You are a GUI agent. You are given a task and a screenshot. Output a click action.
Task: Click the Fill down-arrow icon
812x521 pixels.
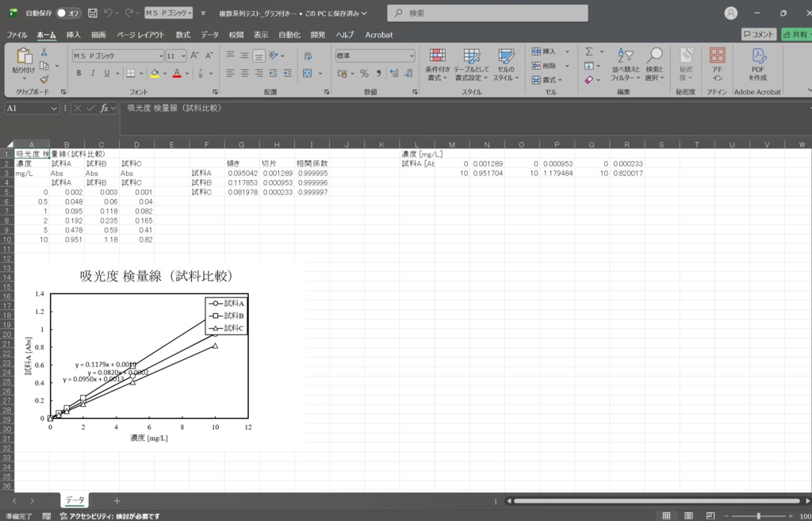tap(589, 66)
